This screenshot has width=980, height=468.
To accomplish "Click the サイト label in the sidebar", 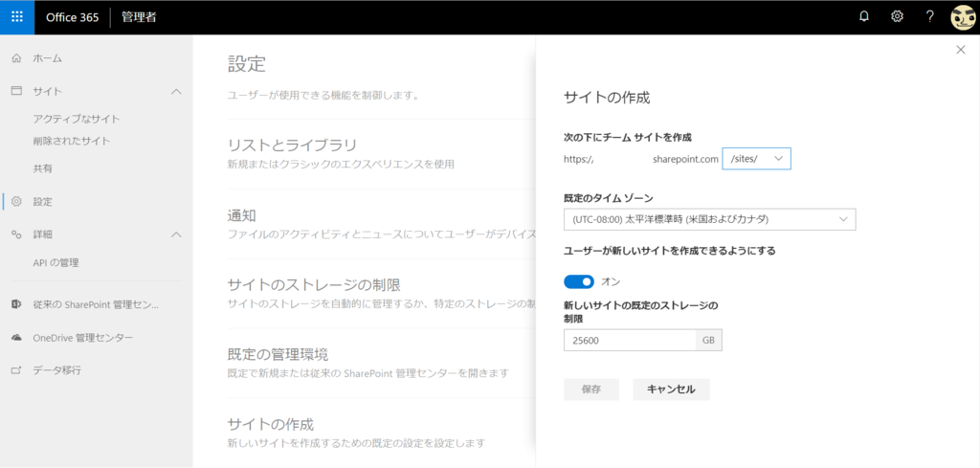I will 48,91.
